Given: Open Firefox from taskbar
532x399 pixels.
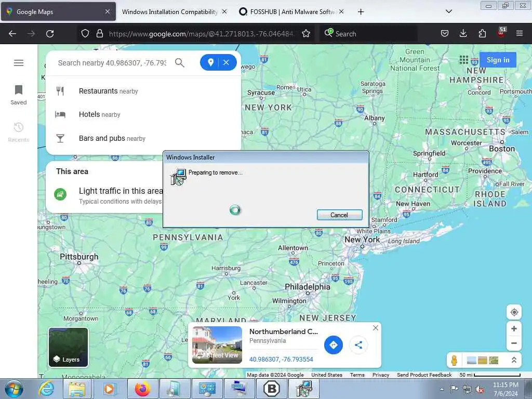Looking at the screenshot, I should pos(143,389).
